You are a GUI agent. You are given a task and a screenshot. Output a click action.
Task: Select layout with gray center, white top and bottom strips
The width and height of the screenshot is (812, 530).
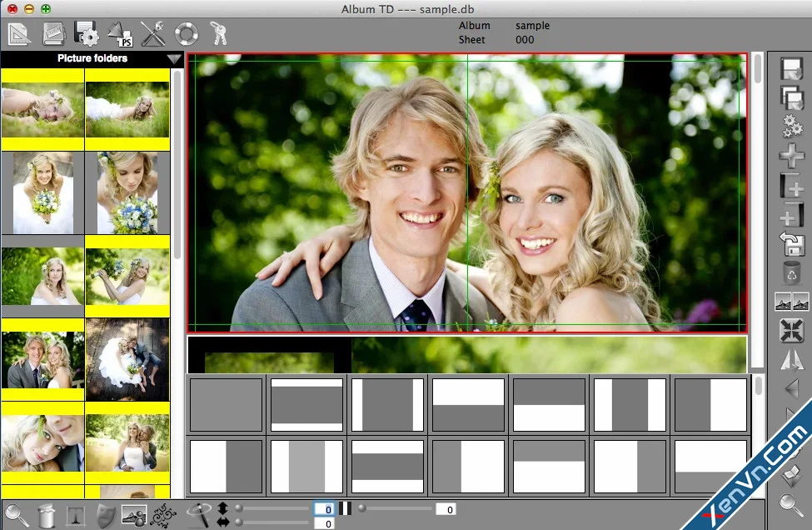tap(306, 405)
